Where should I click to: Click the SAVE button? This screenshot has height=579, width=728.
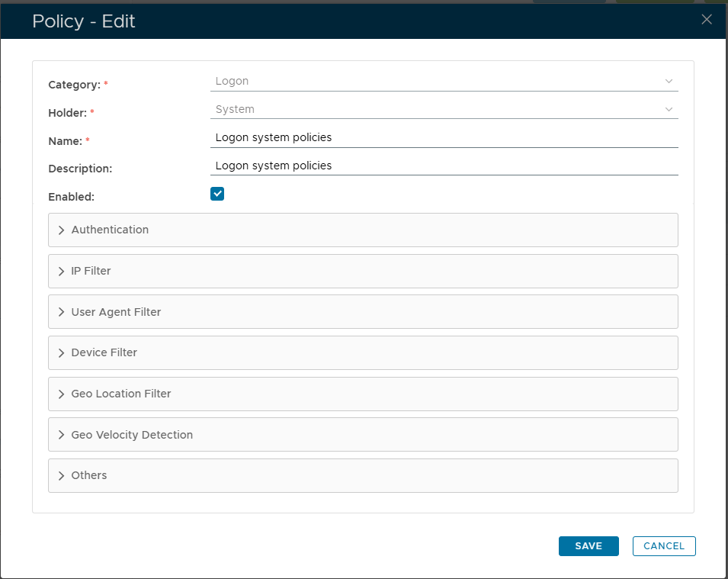click(588, 546)
